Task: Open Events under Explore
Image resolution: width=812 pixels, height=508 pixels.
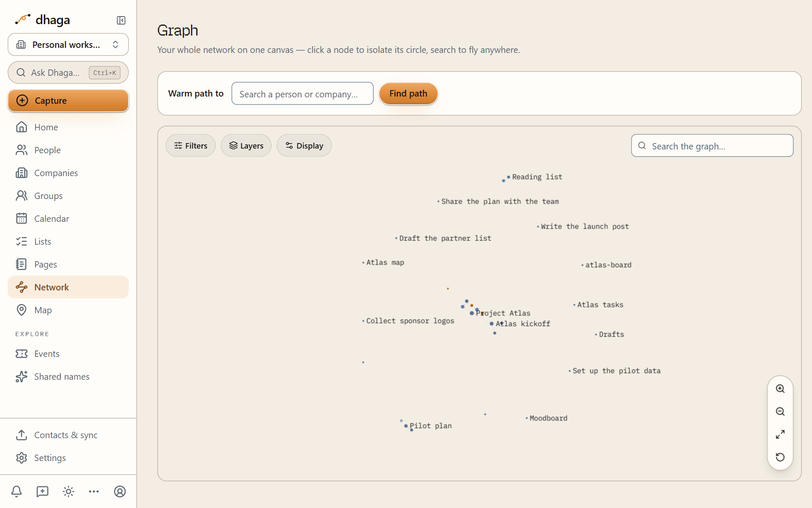Action: point(68,353)
